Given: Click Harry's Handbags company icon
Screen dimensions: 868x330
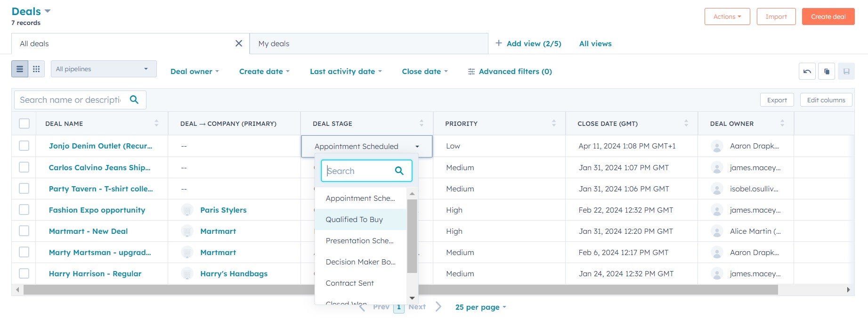Looking at the screenshot, I should [187, 273].
